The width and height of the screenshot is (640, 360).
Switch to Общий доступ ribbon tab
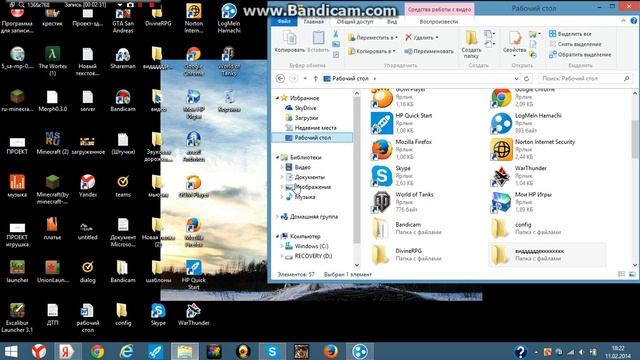tap(355, 22)
